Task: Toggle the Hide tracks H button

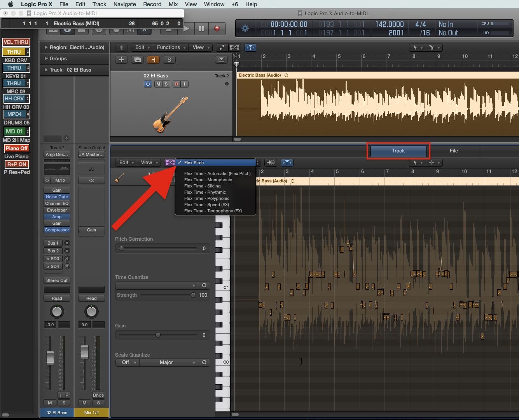Action: tap(153, 60)
